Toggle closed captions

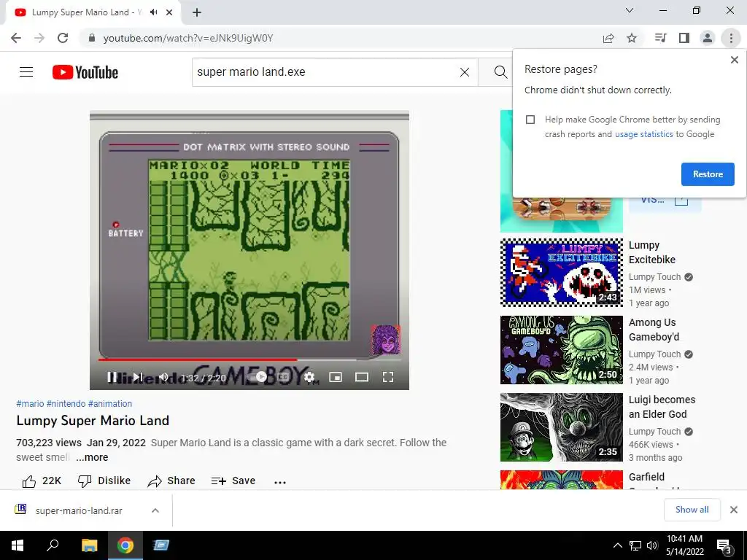(284, 377)
